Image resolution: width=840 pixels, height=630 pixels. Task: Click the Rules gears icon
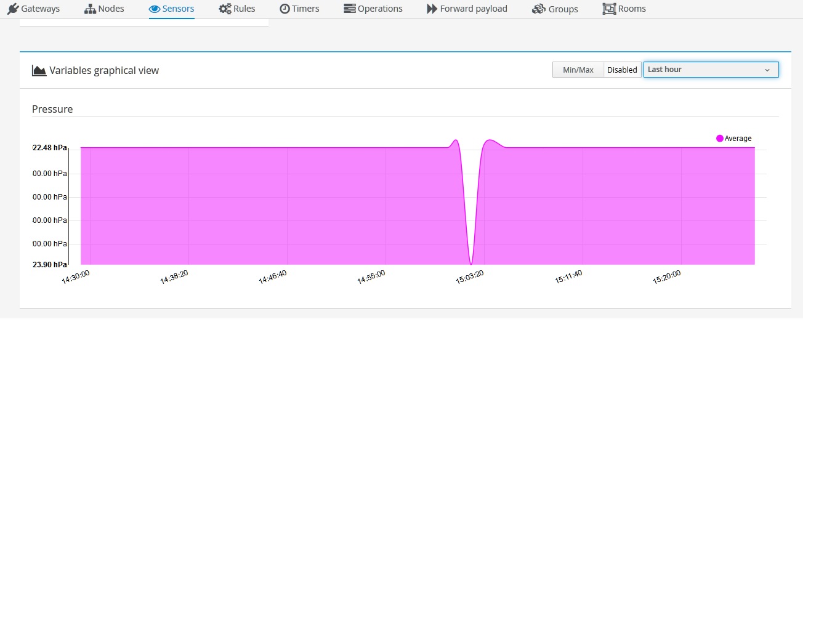[225, 9]
